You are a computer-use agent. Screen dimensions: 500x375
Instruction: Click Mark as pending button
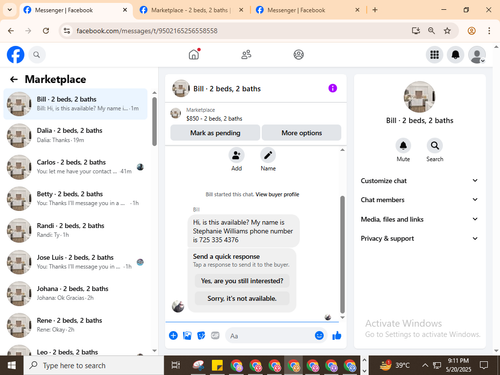(x=215, y=133)
